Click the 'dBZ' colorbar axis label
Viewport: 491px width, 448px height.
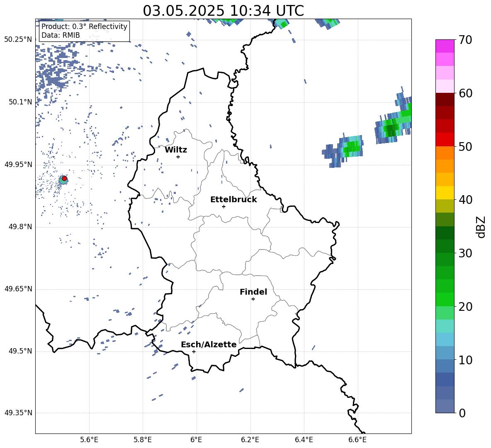tap(480, 227)
